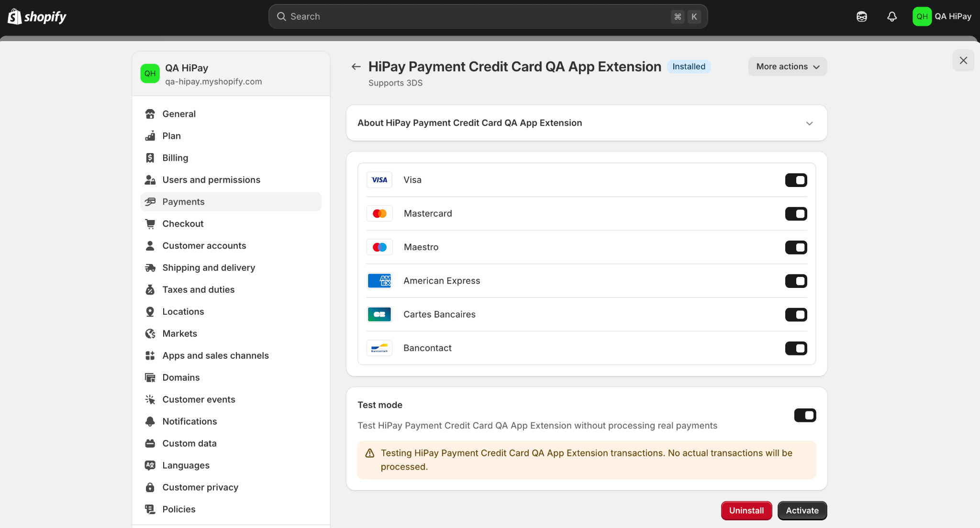
Task: Click the 'American Express' label text
Action: pos(442,281)
